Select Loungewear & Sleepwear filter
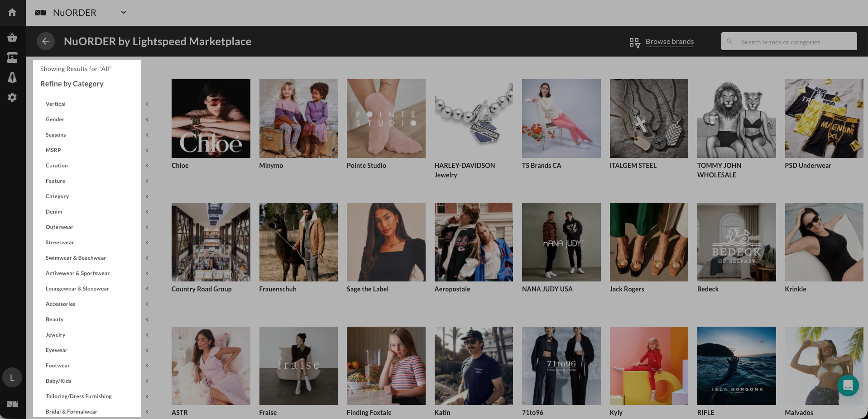The width and height of the screenshot is (868, 419). [77, 289]
